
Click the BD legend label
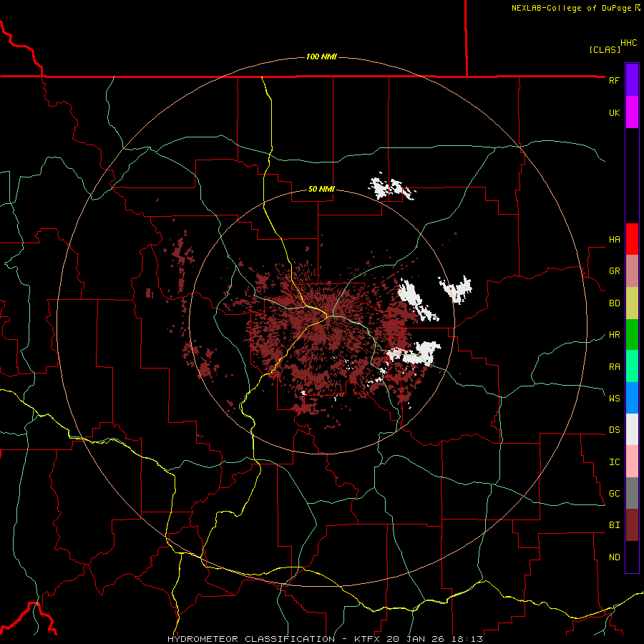click(614, 303)
